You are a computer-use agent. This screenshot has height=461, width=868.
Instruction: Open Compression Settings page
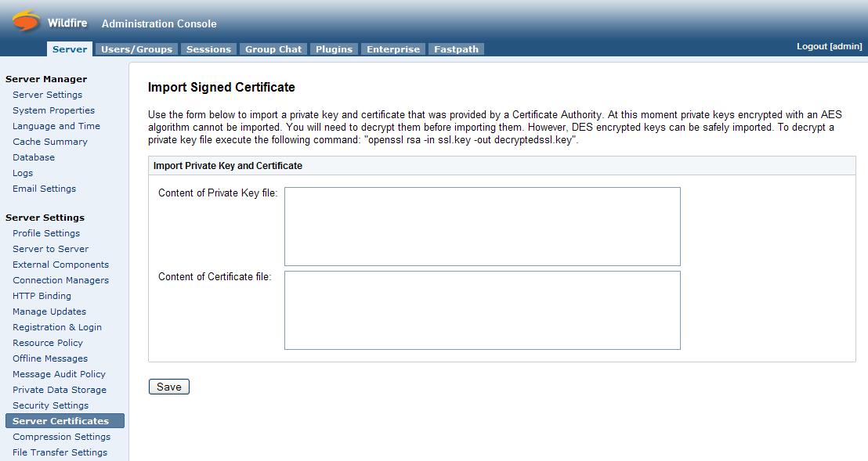coord(62,437)
